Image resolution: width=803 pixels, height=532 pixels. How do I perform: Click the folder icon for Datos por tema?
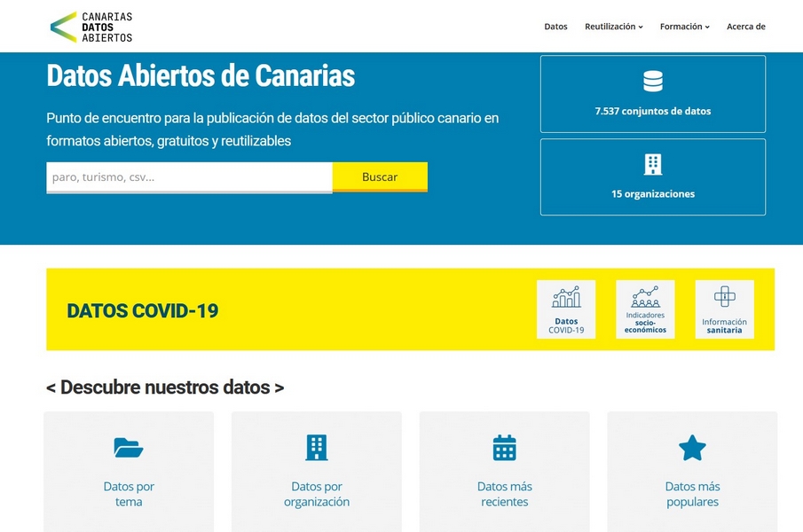(x=129, y=448)
